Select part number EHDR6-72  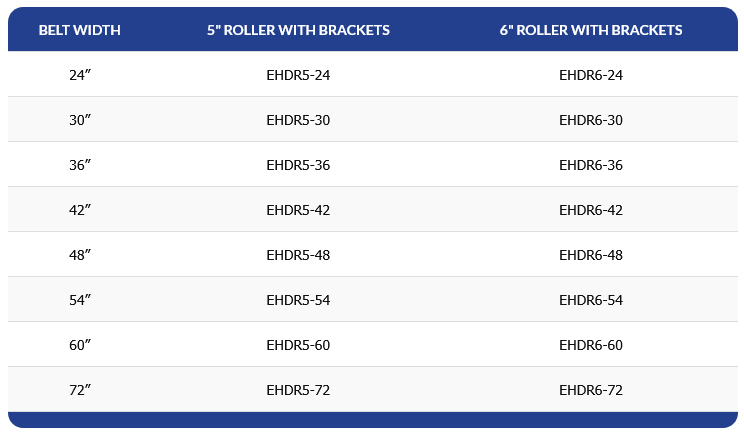click(x=591, y=390)
